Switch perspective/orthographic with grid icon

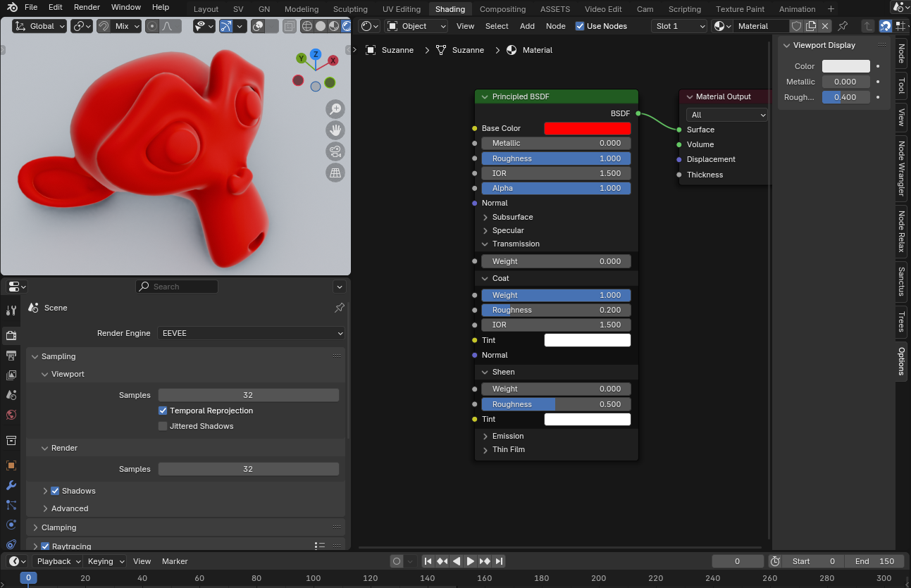[x=335, y=173]
